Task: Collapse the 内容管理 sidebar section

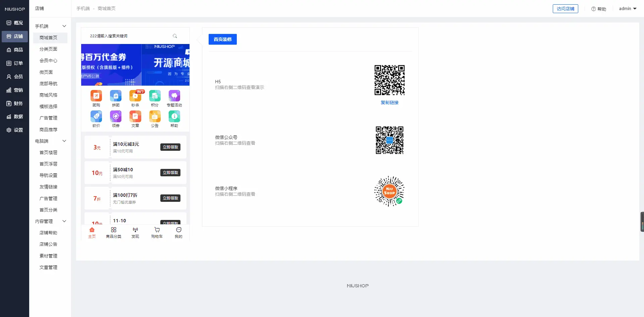Action: pos(64,221)
